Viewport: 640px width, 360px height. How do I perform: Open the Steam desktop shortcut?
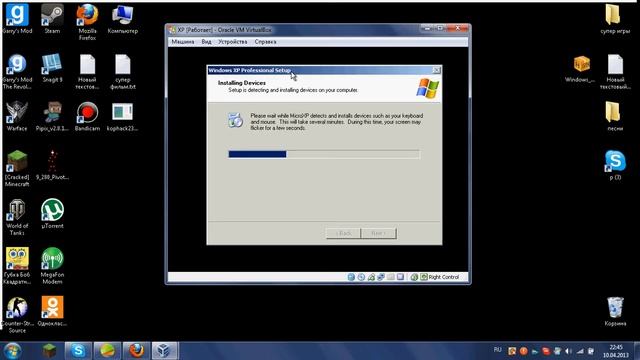tap(52, 19)
